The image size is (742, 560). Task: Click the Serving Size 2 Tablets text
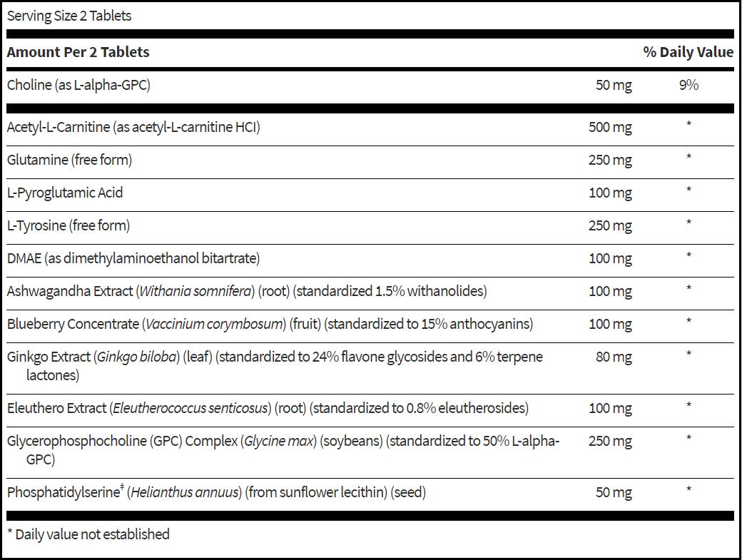coord(69,16)
